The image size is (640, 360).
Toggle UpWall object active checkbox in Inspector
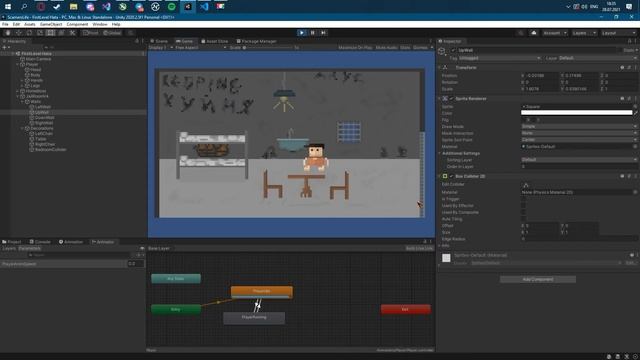453,50
